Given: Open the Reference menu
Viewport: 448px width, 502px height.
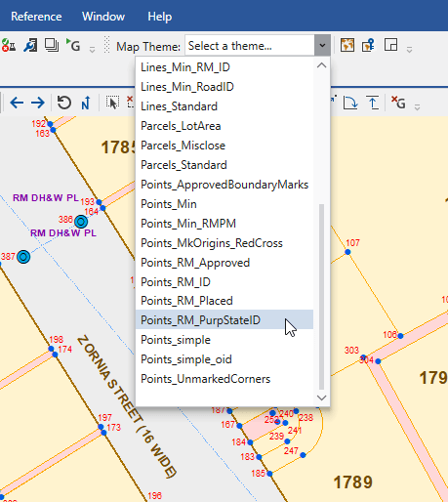Looking at the screenshot, I should pos(36,17).
